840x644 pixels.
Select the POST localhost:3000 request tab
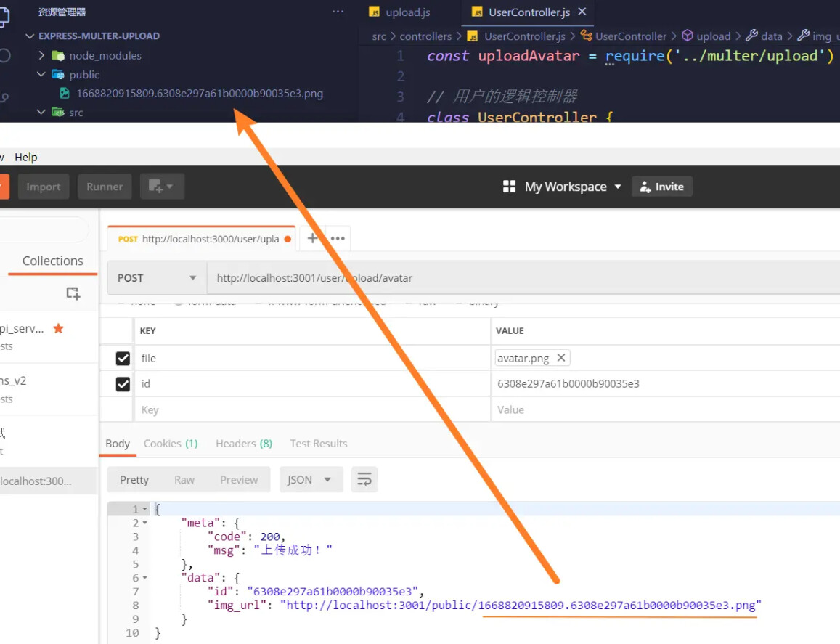coord(201,239)
